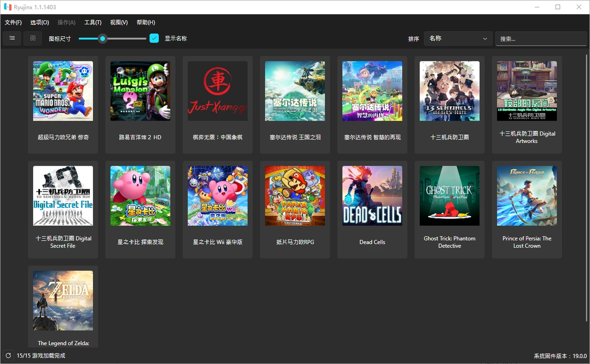Click the 塞尔达传说 智慧的再现 title label
This screenshot has width=590, height=364.
point(372,137)
